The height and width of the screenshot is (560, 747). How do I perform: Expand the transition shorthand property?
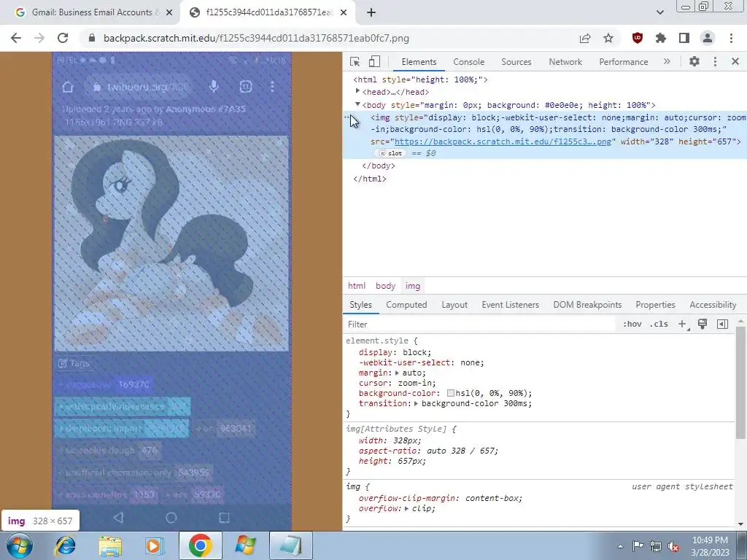(416, 403)
